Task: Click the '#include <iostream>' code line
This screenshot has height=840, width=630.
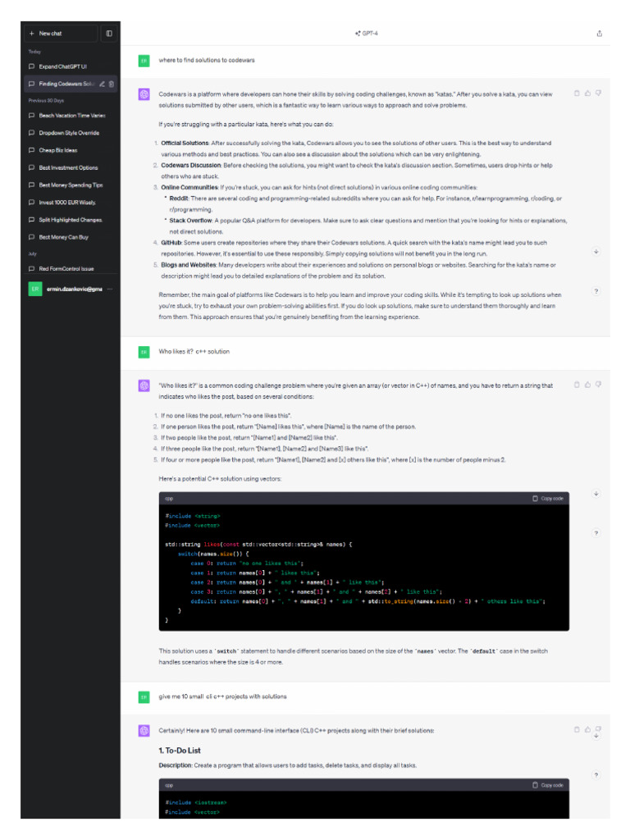Action: point(195,802)
